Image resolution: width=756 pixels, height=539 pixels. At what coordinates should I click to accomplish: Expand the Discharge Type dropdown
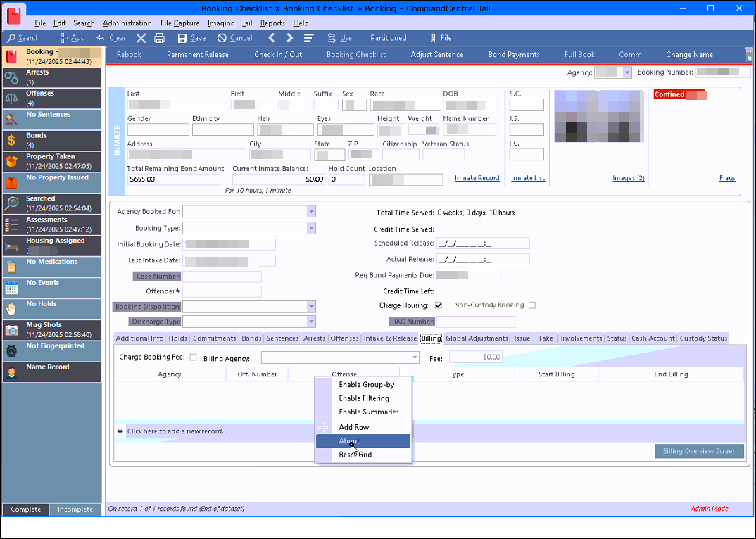coord(311,322)
